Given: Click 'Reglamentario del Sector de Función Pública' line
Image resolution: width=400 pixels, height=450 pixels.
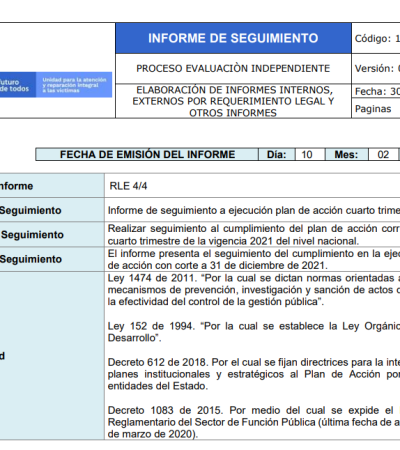Looking at the screenshot, I should (254, 422).
